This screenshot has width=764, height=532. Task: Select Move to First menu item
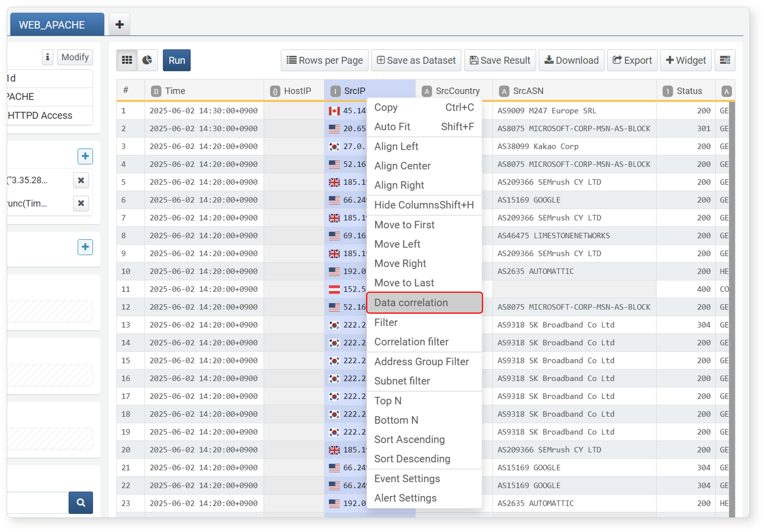[x=424, y=225]
